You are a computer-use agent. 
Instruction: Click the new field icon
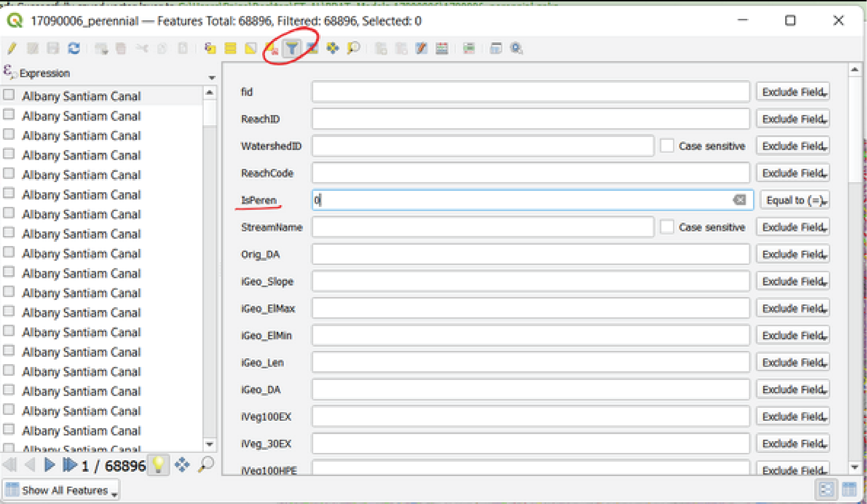[x=380, y=48]
